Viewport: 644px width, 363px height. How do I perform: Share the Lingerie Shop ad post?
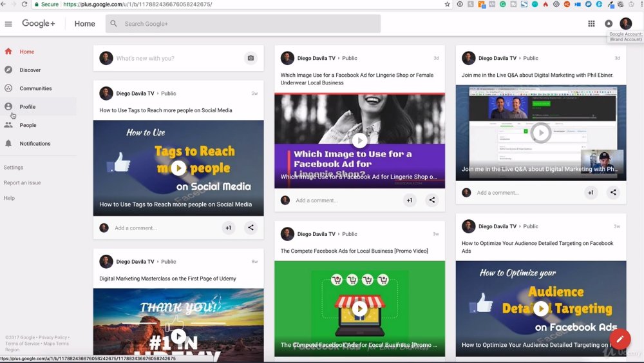pyautogui.click(x=431, y=200)
